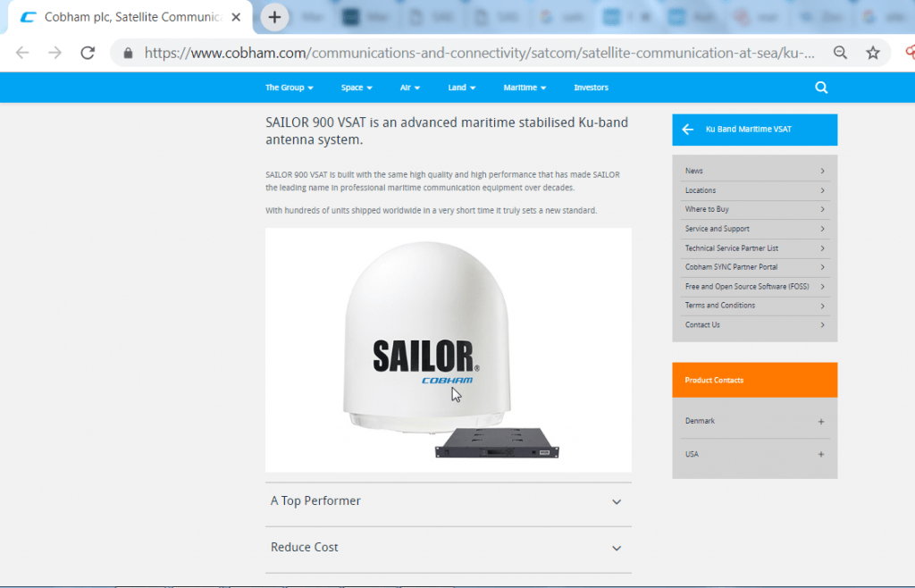Expand the Reduce Cost accordion
This screenshot has height=588, width=915.
coord(449,548)
